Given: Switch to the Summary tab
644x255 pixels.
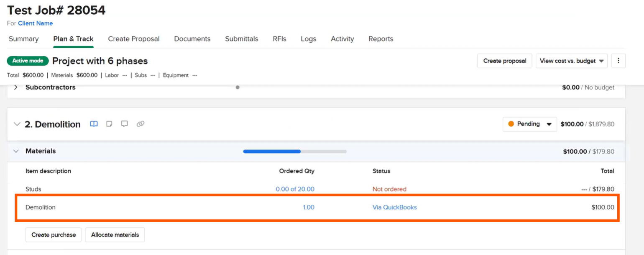Looking at the screenshot, I should 24,39.
